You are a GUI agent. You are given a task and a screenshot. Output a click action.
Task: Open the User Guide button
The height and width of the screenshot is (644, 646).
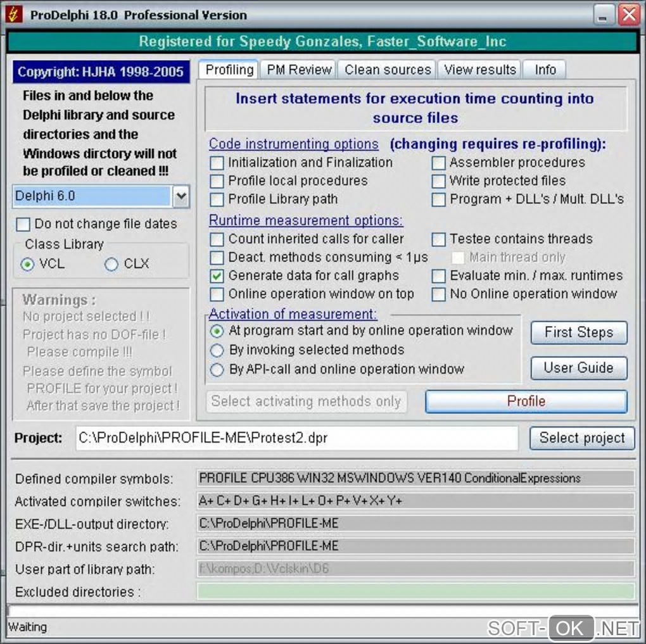[579, 368]
